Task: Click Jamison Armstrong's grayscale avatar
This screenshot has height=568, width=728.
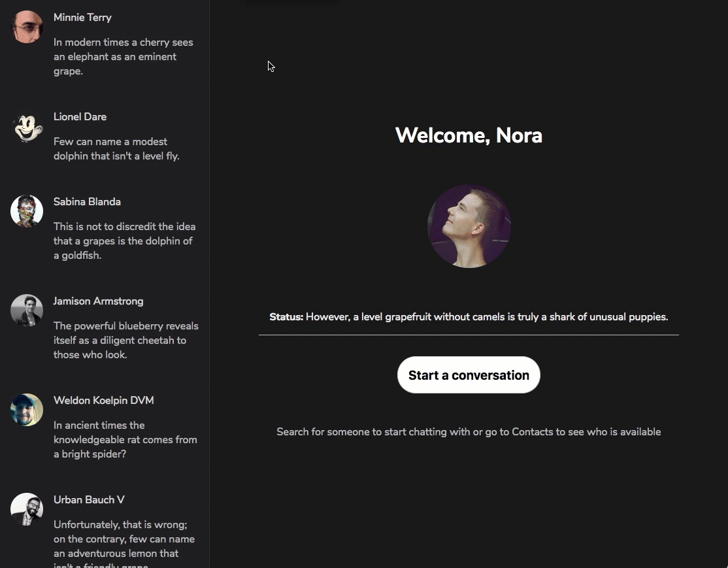Action: pos(27,311)
